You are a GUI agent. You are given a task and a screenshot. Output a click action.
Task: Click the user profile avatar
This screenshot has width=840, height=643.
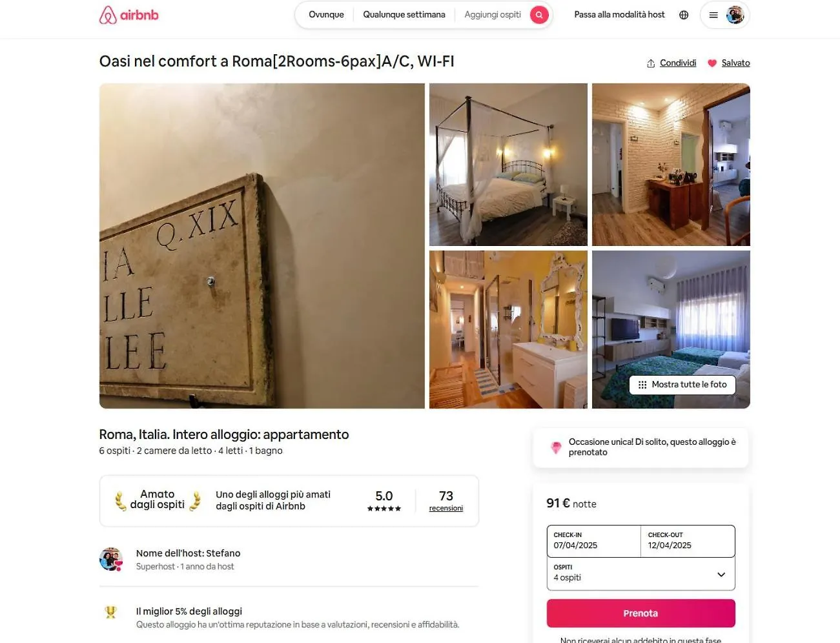tap(735, 15)
